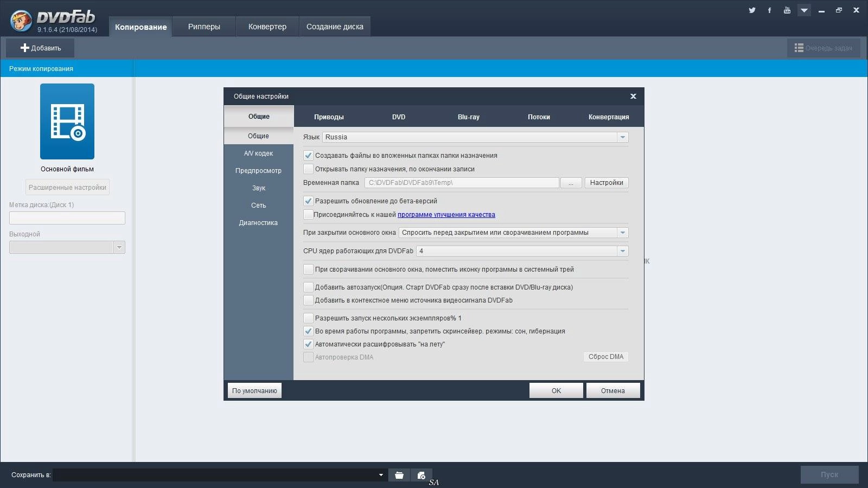This screenshot has height=488, width=868.
Task: Click the DVDFab mascot logo icon
Action: (x=21, y=21)
